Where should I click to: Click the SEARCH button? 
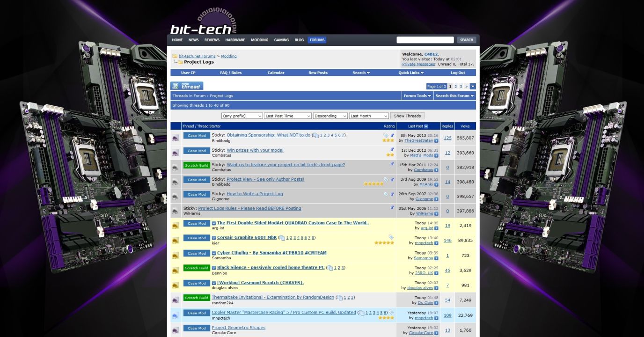pos(467,40)
